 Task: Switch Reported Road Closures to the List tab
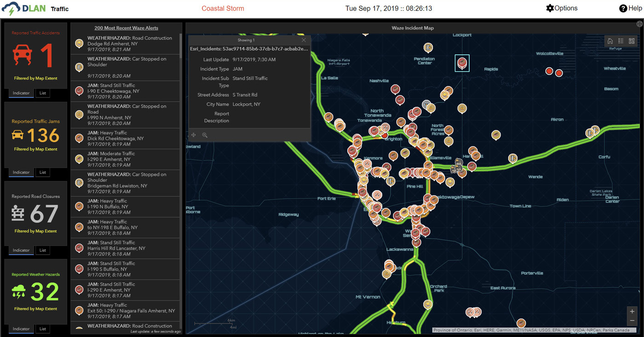[43, 250]
